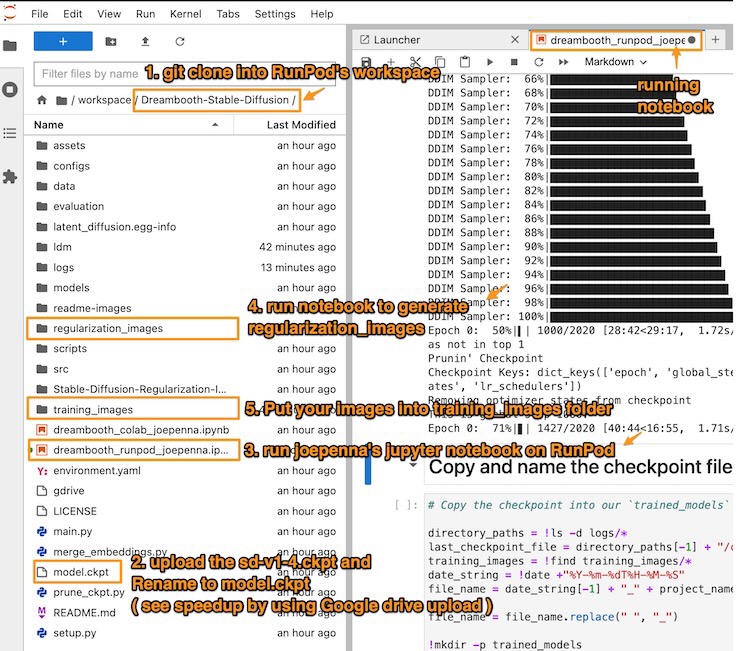Open the table of contents sidebar icon
This screenshot has height=651, width=750.
(x=10, y=133)
